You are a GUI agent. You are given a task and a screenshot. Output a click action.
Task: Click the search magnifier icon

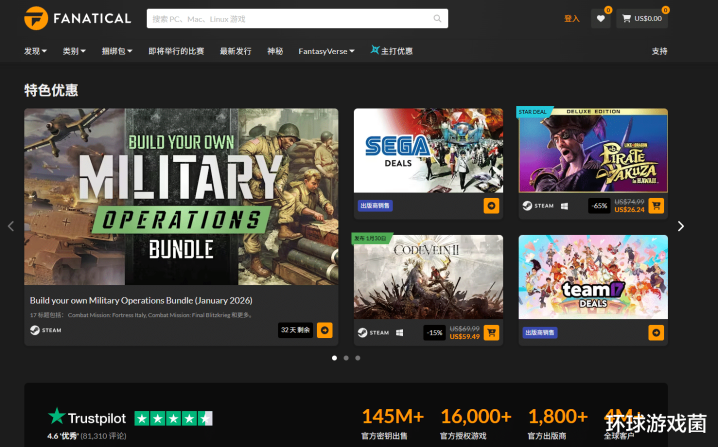point(437,18)
